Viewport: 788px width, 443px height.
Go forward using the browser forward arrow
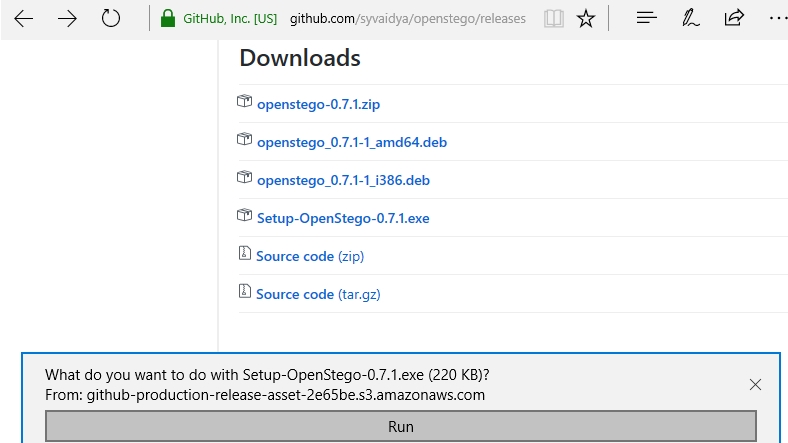[x=67, y=19]
